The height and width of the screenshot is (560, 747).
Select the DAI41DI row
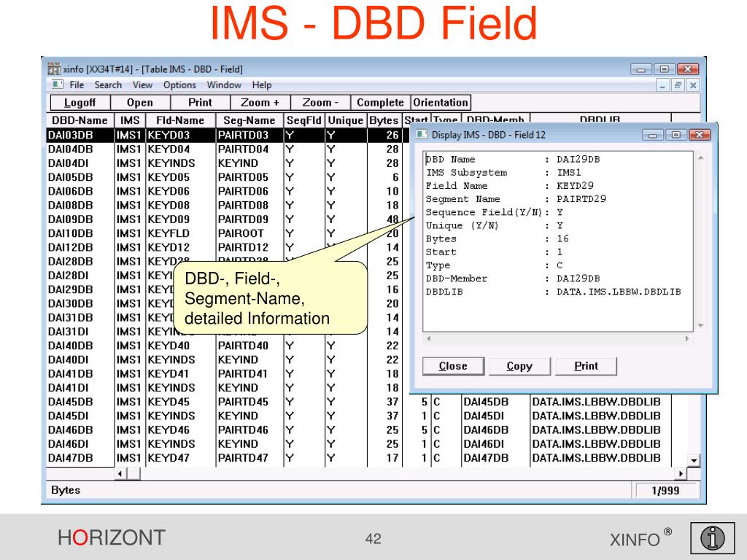[x=228, y=388]
